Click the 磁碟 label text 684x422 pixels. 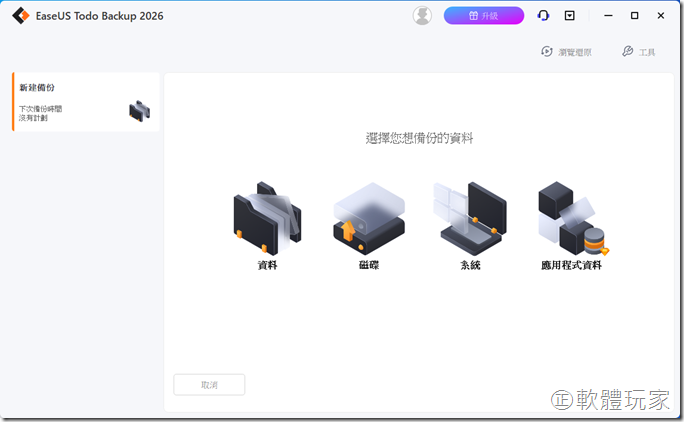tap(369, 266)
